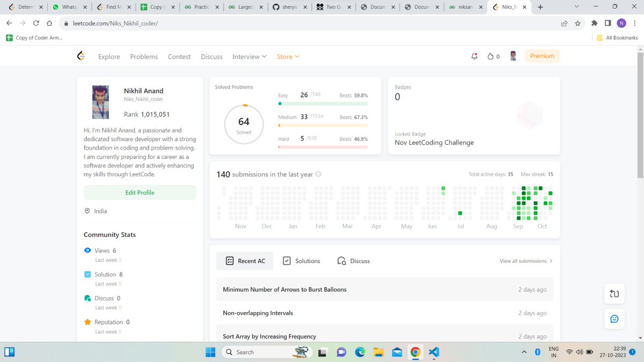Viewport: 644px width, 362px height.
Task: Select the Recent AC tab
Action: click(245, 261)
